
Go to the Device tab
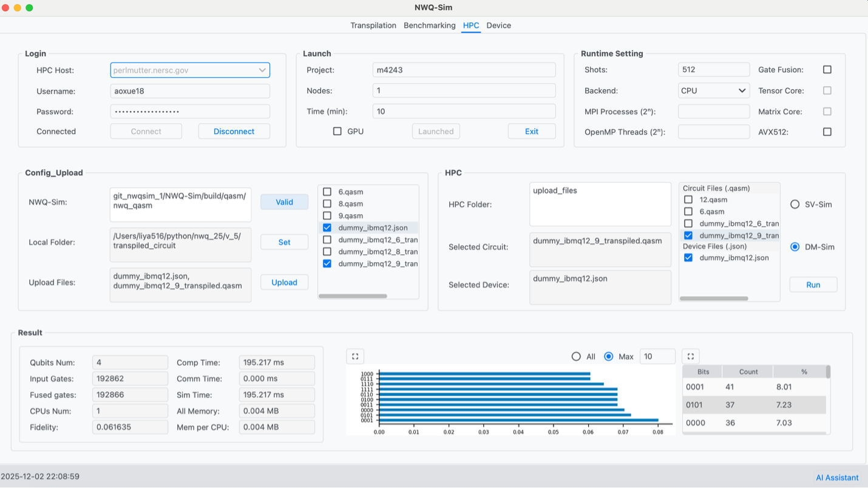(x=498, y=25)
